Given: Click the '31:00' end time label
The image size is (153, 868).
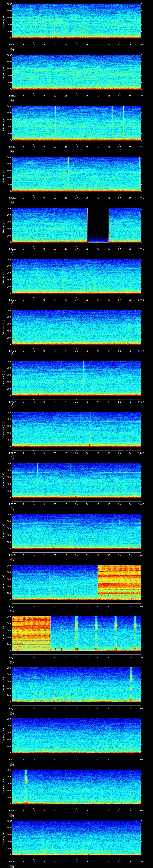Looking at the screenshot, I should (x=141, y=861).
